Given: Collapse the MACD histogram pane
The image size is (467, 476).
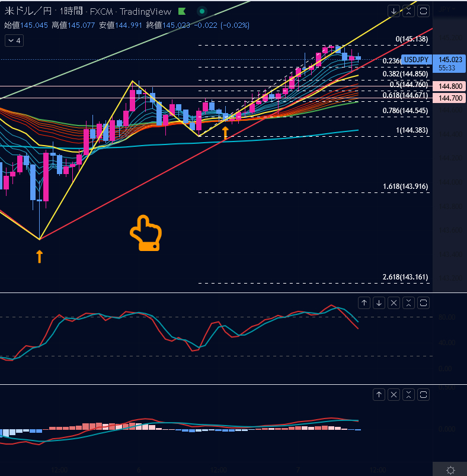Looking at the screenshot, I should [409, 395].
